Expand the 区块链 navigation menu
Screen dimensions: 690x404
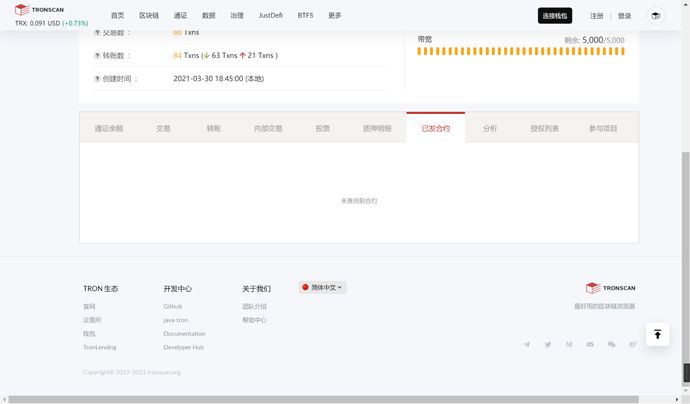(149, 15)
